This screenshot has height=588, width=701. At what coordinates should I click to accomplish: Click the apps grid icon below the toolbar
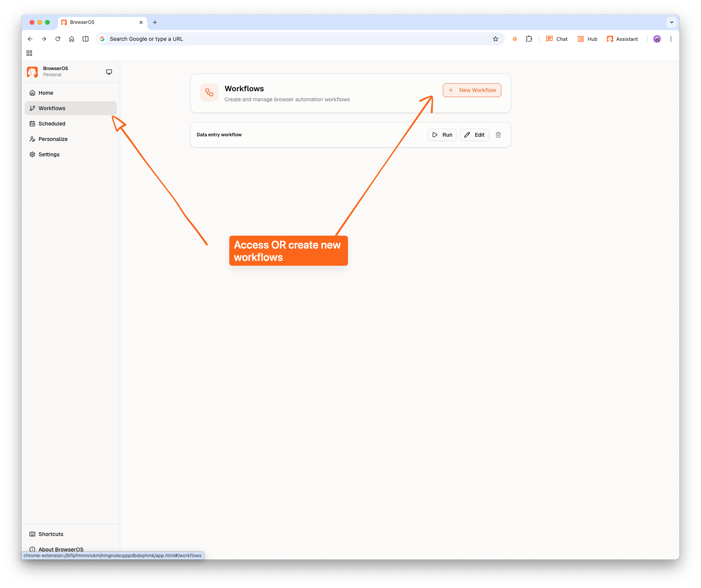[29, 53]
